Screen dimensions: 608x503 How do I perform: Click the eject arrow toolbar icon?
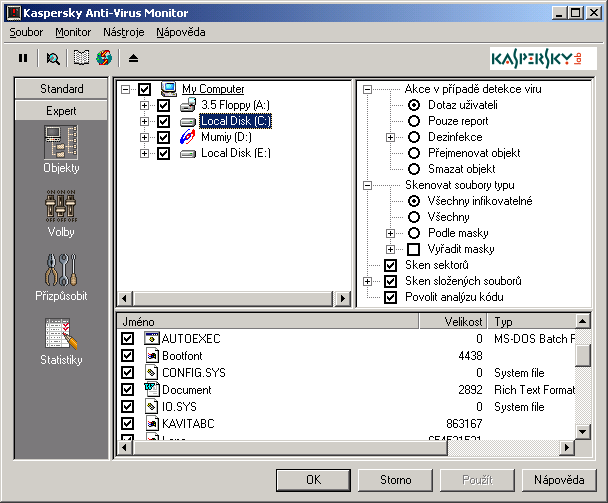pyautogui.click(x=133, y=58)
